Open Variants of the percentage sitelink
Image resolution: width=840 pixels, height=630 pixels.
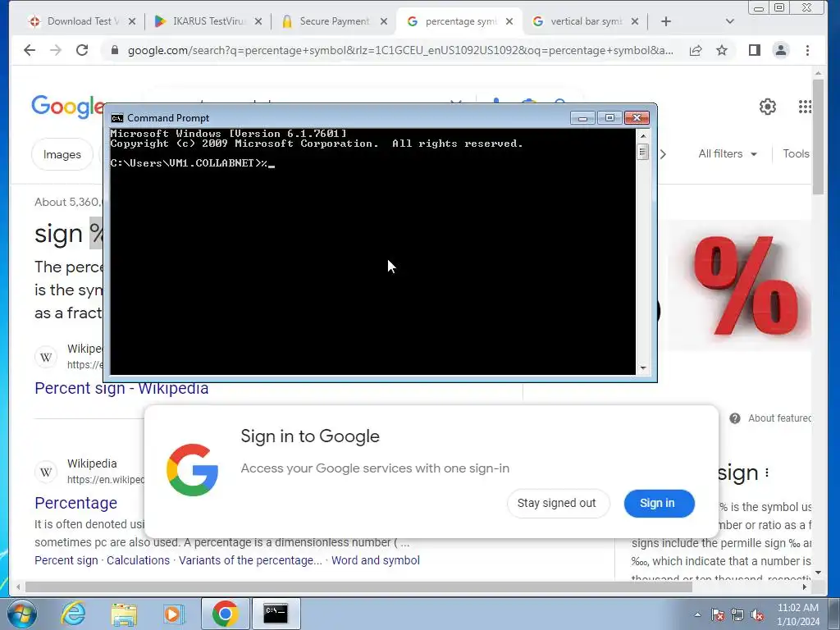(x=250, y=560)
